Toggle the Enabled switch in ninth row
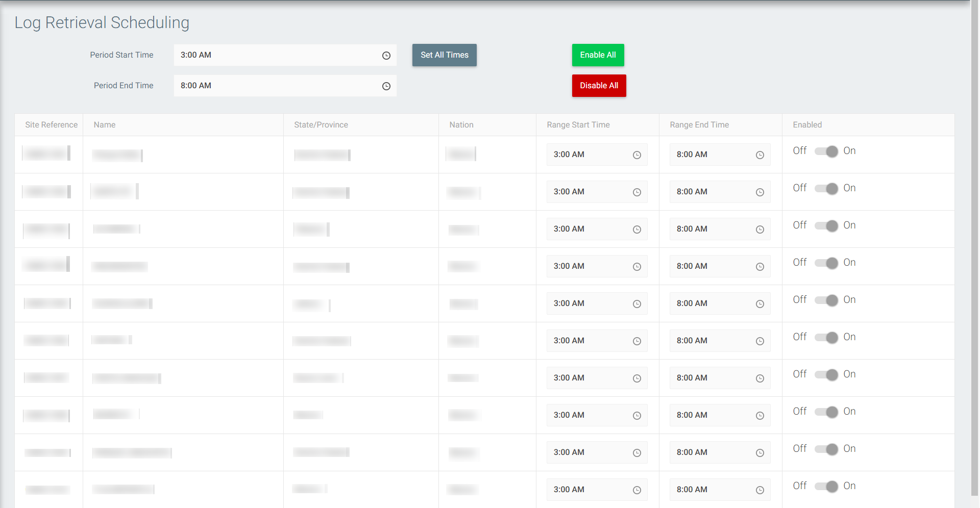Screen dimensions: 980x508 (x=826, y=449)
